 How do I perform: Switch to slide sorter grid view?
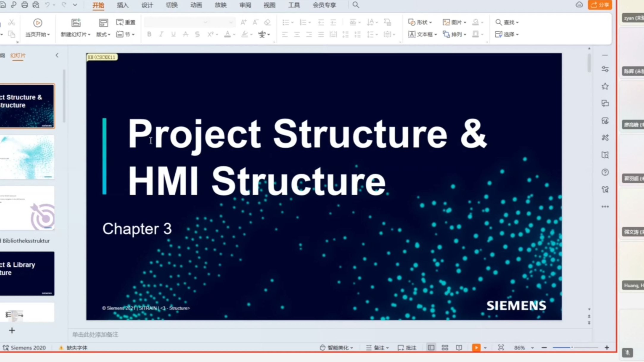[445, 347]
